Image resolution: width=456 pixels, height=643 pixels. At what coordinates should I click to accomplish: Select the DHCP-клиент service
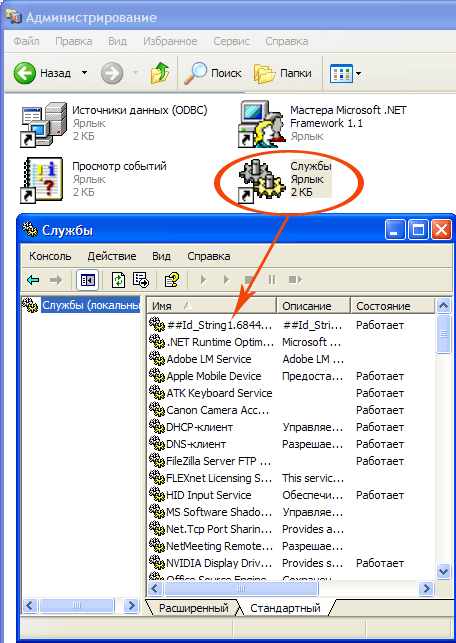pos(199,427)
